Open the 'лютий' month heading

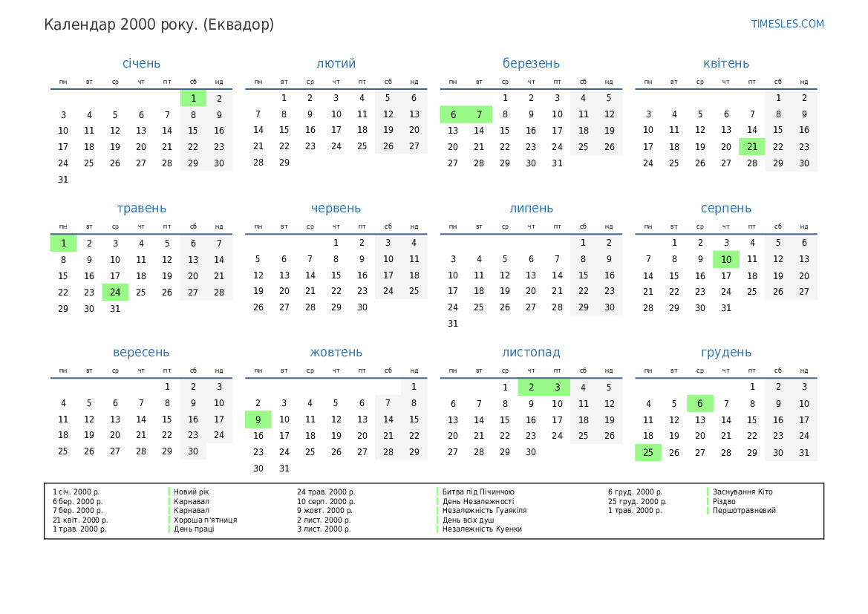click(336, 64)
